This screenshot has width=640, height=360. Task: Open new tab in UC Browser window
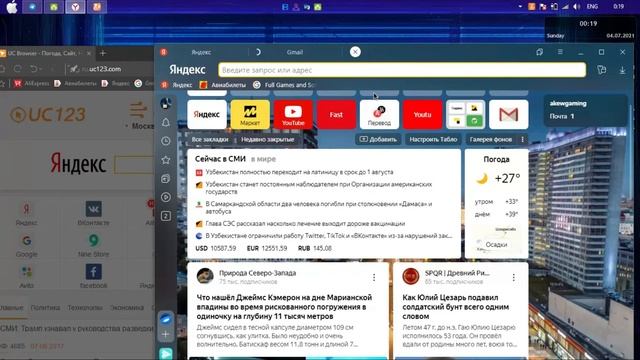point(103,53)
